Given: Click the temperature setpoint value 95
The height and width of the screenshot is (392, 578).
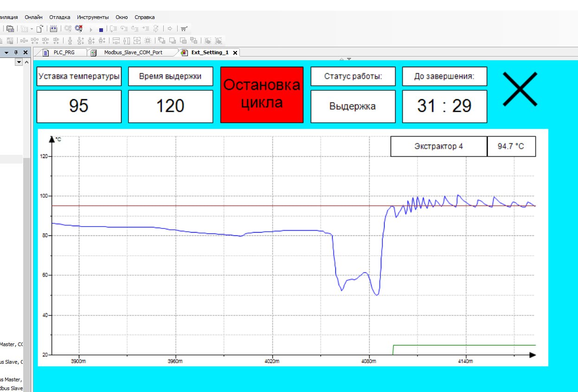Looking at the screenshot, I should [79, 106].
